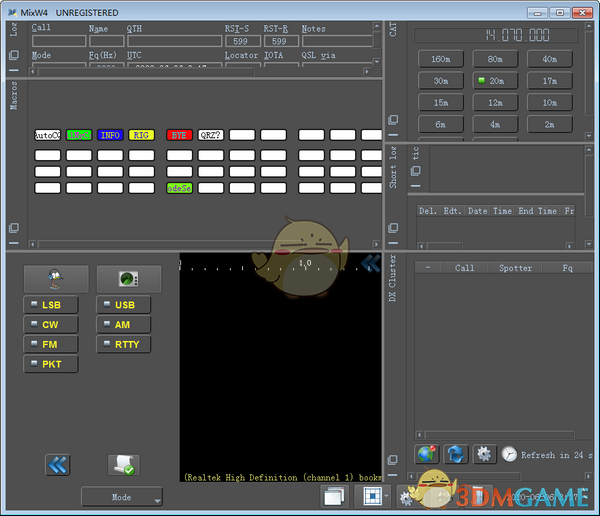Click the Call input field
600x516 pixels.
click(58, 42)
